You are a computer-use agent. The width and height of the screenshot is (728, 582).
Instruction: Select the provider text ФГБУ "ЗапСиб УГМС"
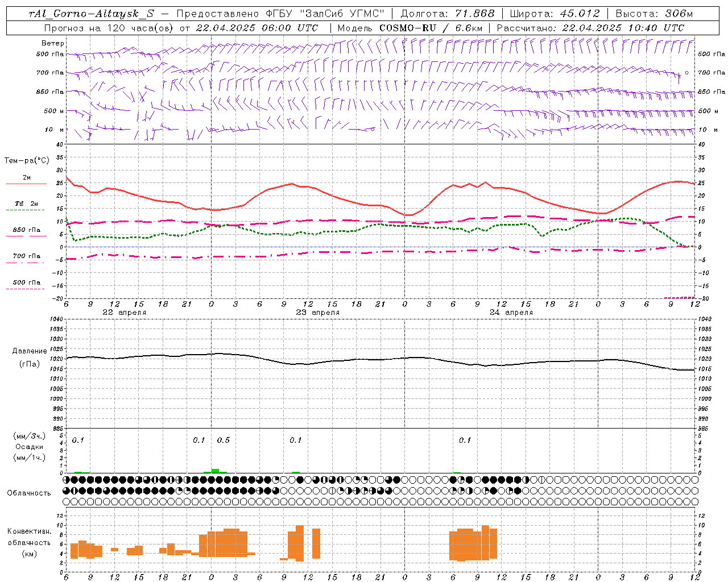point(325,14)
